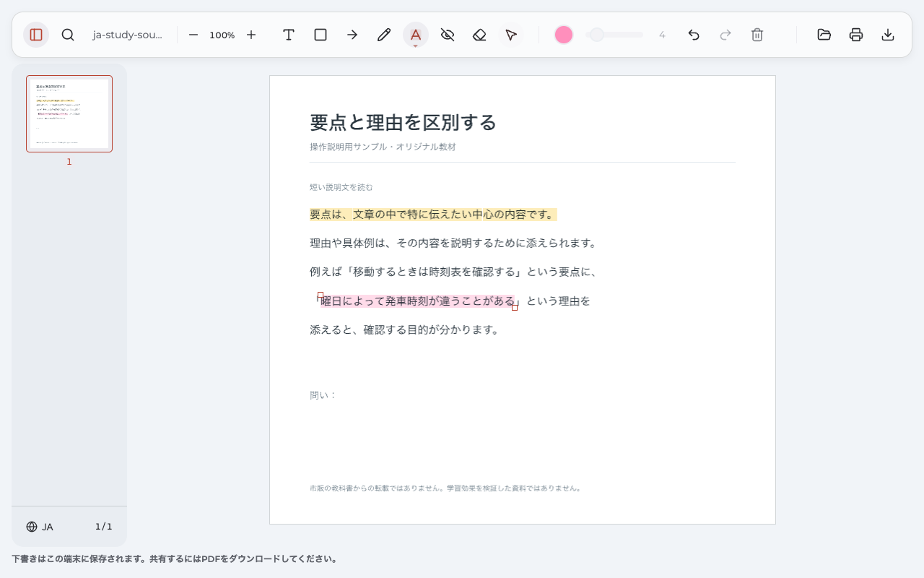Redo the last action
Viewport: 924px width, 578px height.
(x=725, y=35)
